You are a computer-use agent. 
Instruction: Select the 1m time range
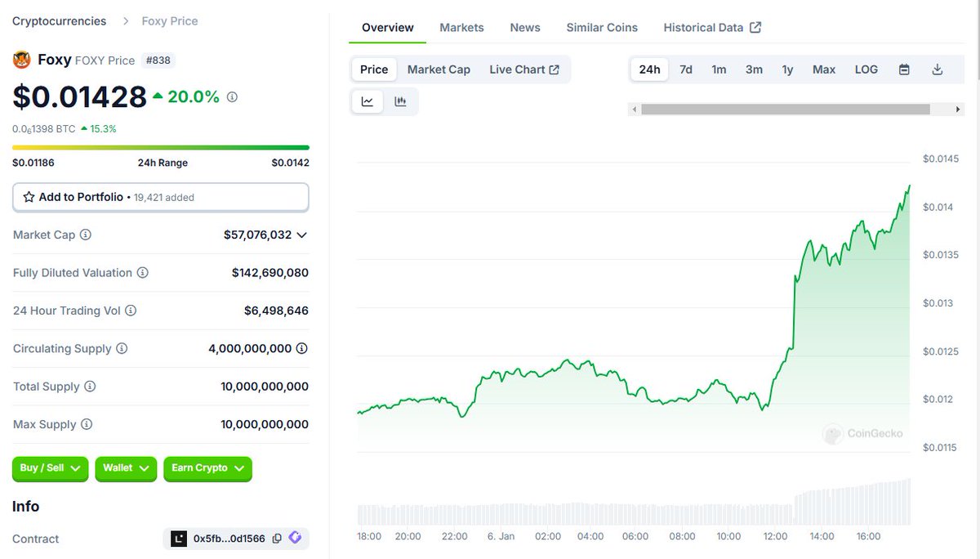(x=719, y=69)
